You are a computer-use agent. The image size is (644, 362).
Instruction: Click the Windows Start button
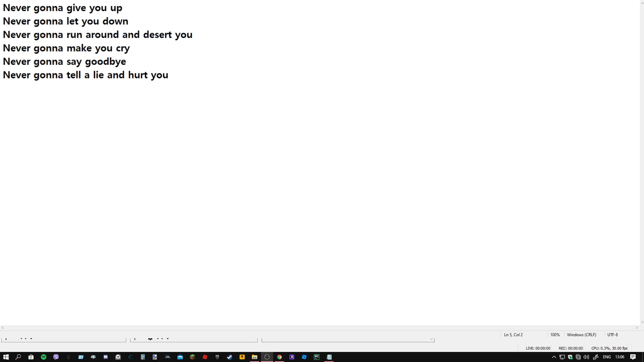tap(6, 357)
